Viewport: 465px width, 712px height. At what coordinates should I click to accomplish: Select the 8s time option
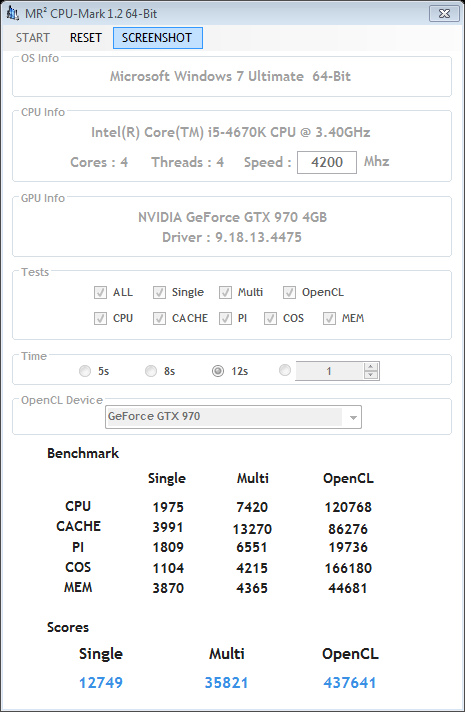[151, 371]
